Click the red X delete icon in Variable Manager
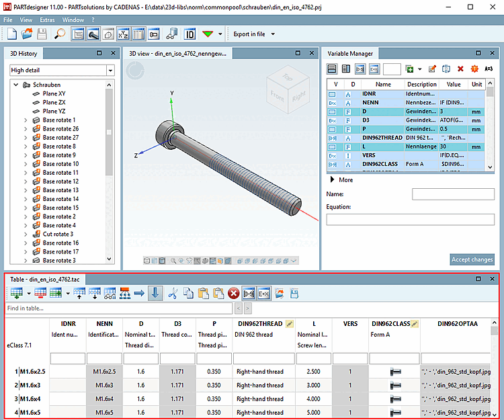The height and width of the screenshot is (420, 504). click(x=460, y=69)
